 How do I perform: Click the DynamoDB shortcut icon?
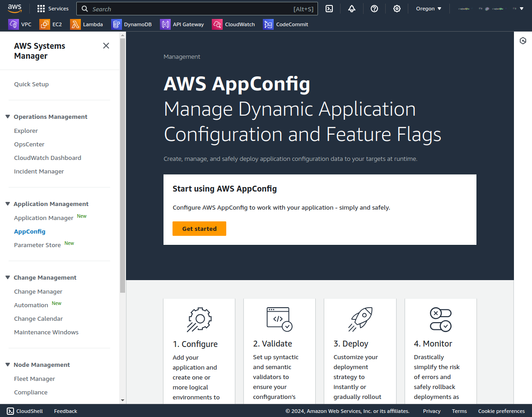pos(117,24)
